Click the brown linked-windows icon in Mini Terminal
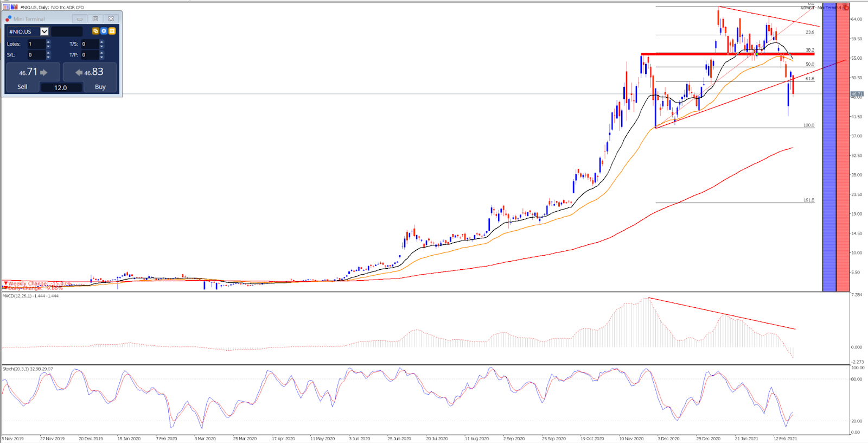The width and height of the screenshot is (868, 443). tap(95, 31)
